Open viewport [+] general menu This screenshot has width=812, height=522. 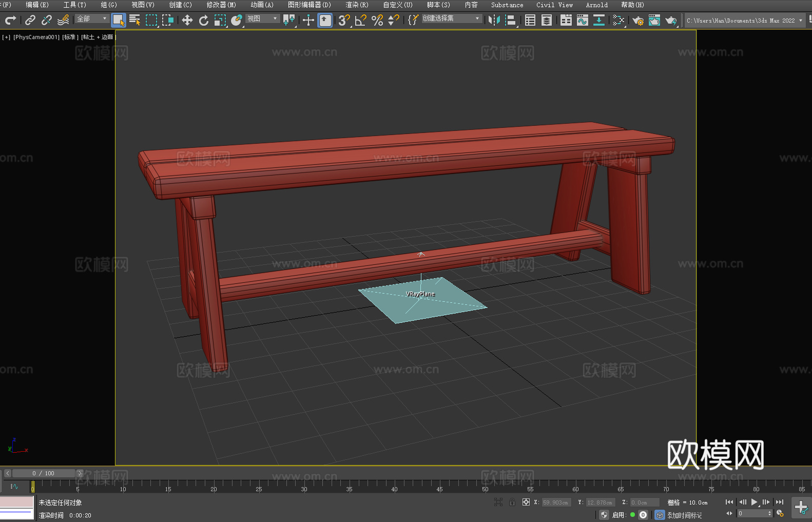pyautogui.click(x=6, y=37)
